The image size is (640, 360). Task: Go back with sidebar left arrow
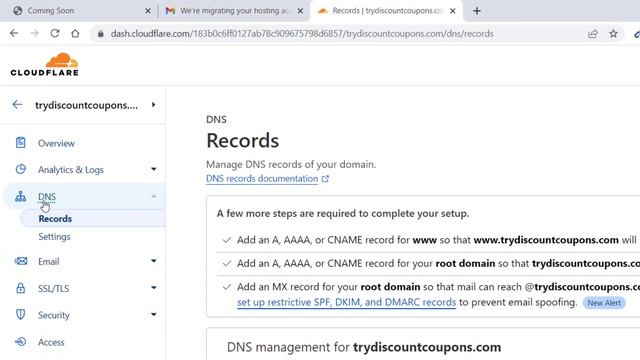coord(17,104)
